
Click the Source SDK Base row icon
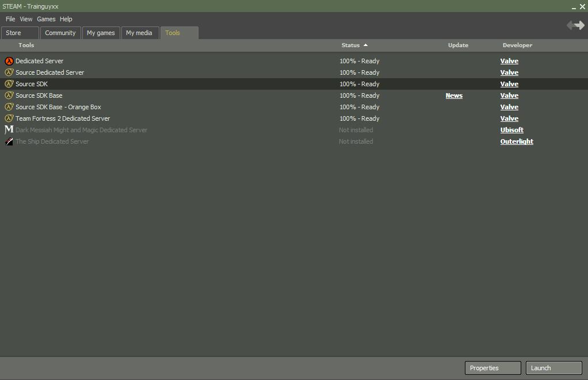click(x=9, y=95)
